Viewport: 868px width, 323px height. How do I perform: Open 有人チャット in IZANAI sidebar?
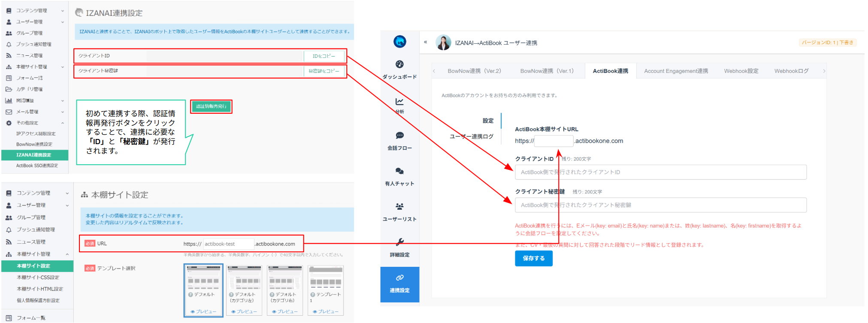point(399,177)
